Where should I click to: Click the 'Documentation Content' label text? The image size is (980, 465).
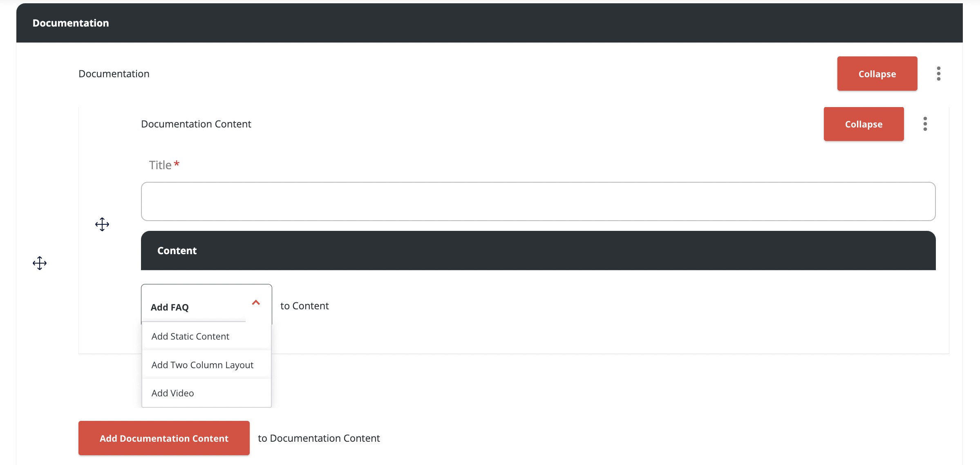tap(196, 124)
